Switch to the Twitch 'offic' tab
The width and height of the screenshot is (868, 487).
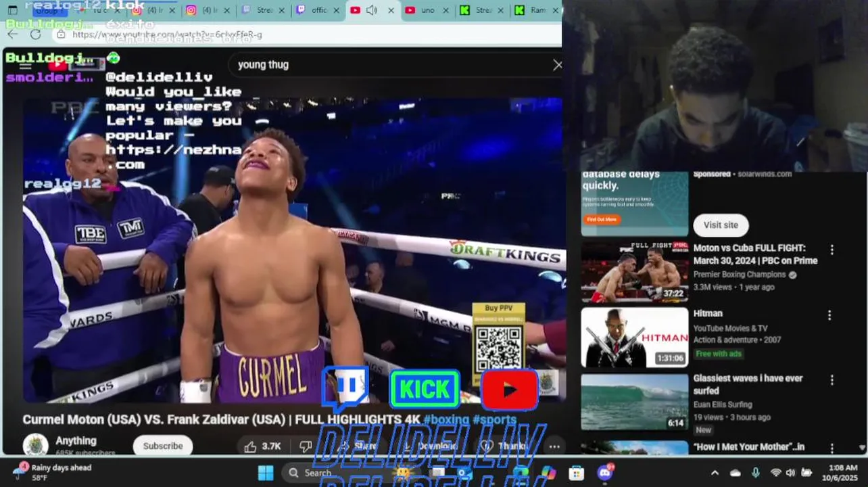point(318,10)
